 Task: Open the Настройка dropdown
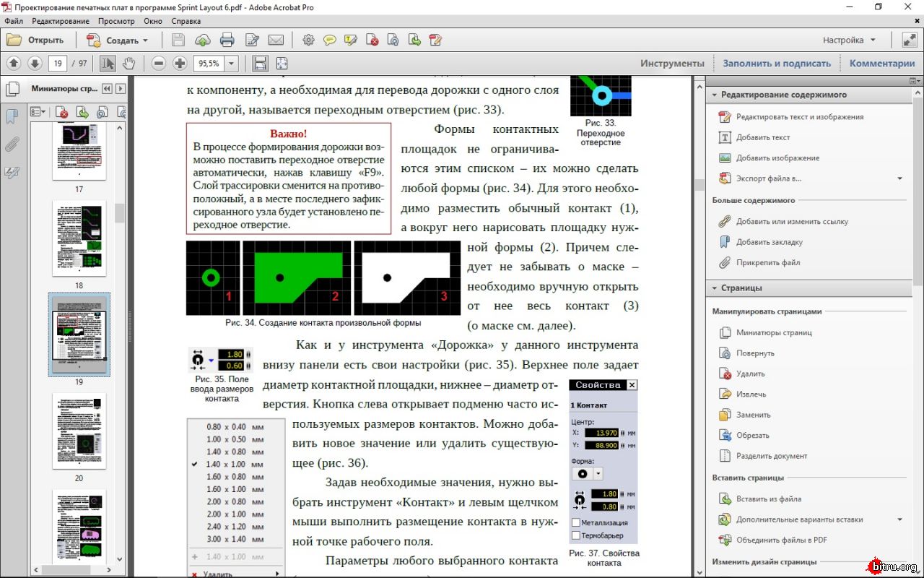pos(849,40)
